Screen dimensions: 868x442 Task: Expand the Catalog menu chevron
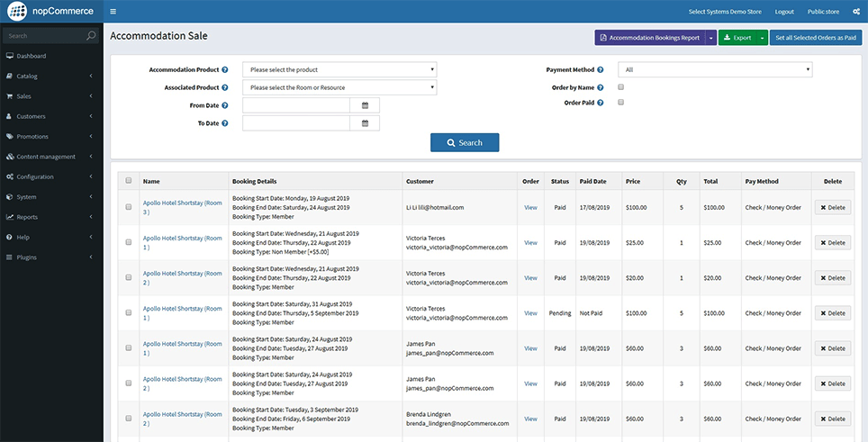[x=91, y=76]
